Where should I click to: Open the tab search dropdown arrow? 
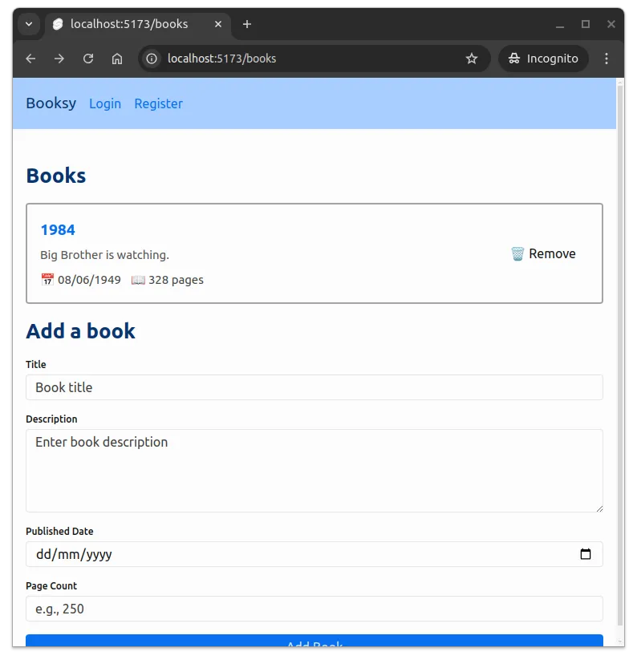29,24
